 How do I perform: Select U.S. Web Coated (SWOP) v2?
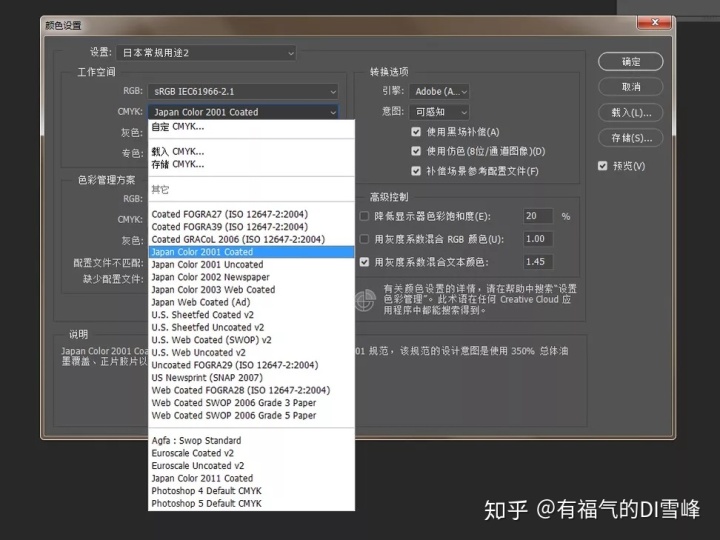click(251, 340)
